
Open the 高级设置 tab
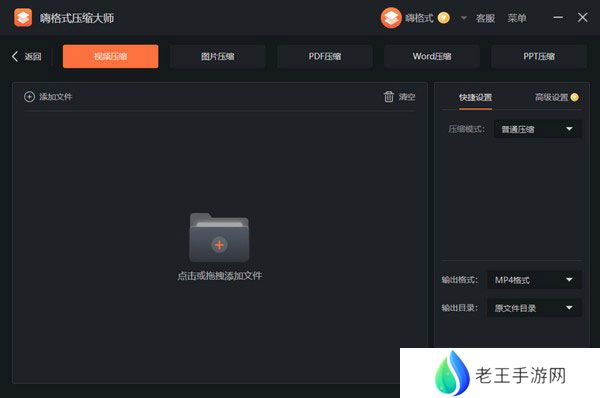point(551,98)
